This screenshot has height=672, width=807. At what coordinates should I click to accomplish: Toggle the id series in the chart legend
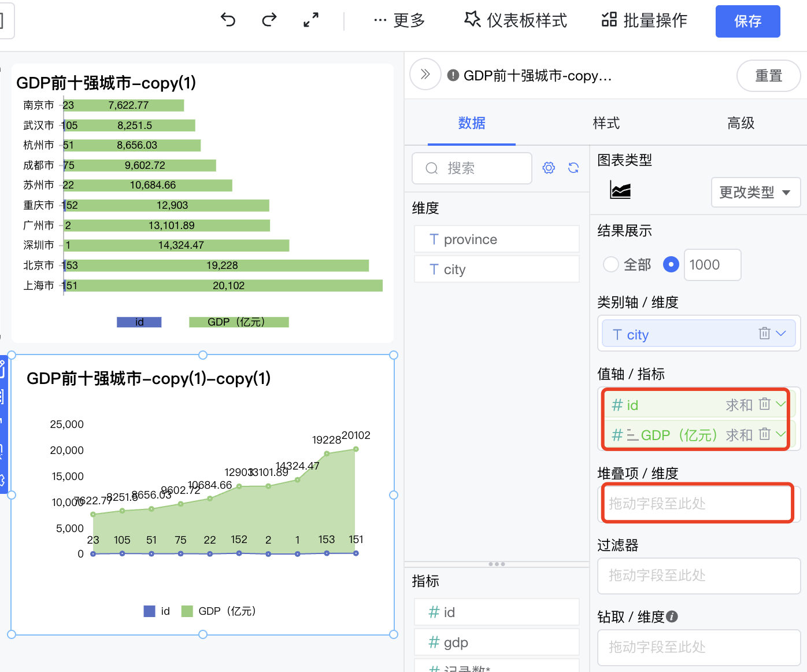(156, 611)
